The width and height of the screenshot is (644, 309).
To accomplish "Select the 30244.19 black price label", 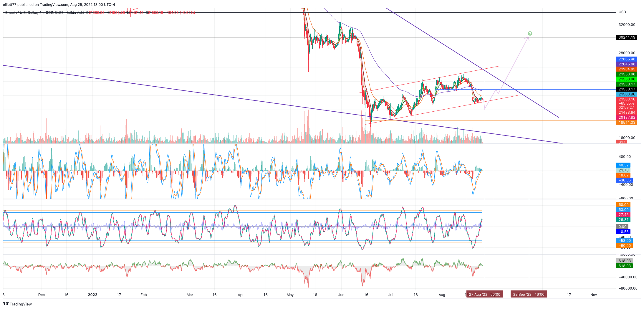I will pyautogui.click(x=626, y=37).
